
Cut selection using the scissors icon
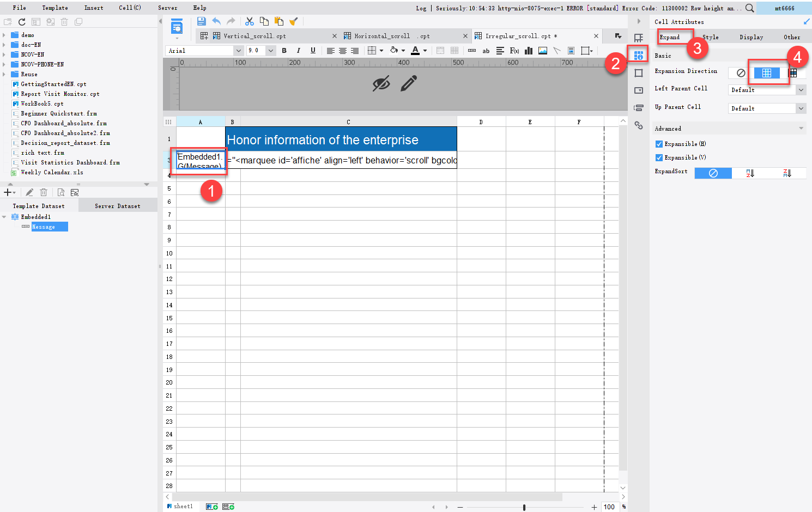click(250, 21)
